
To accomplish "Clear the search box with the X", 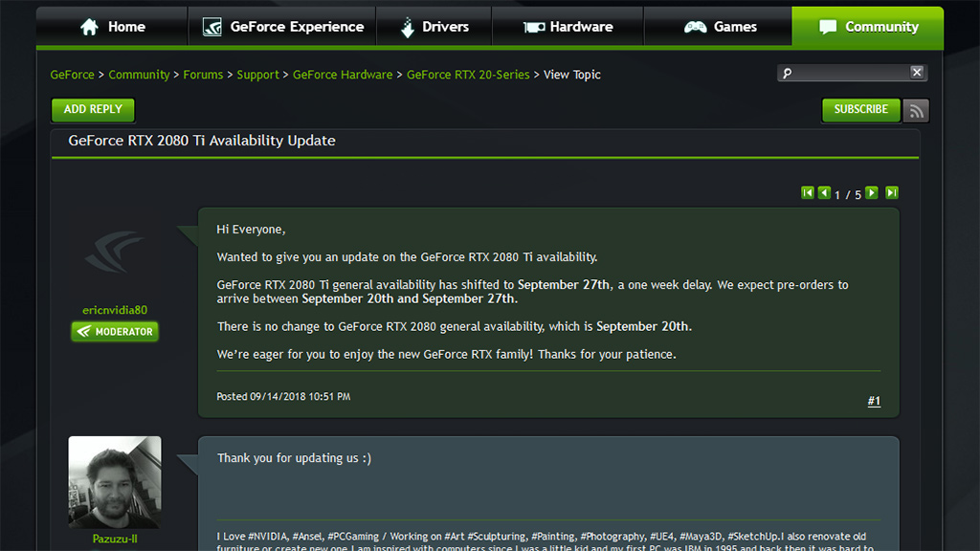I will click(917, 73).
